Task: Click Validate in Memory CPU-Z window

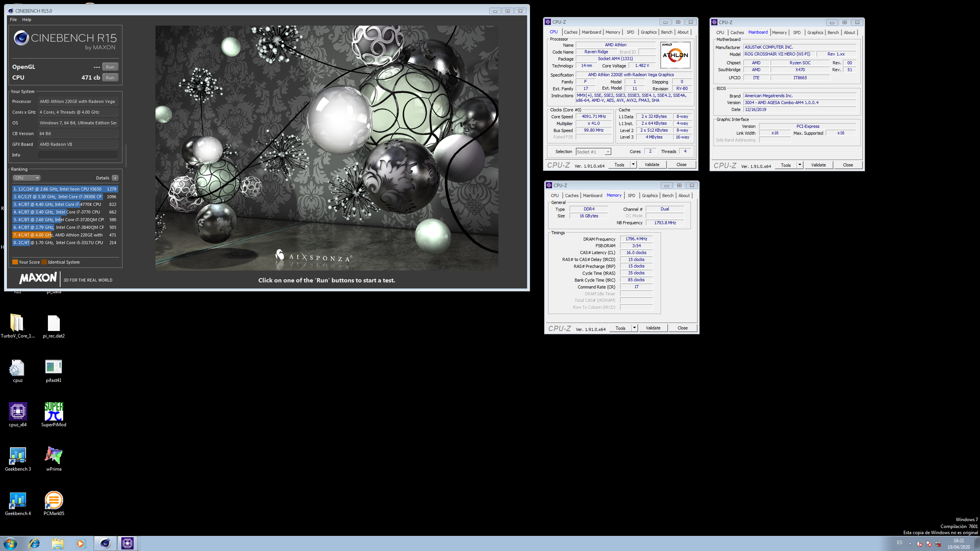Action: (x=653, y=328)
